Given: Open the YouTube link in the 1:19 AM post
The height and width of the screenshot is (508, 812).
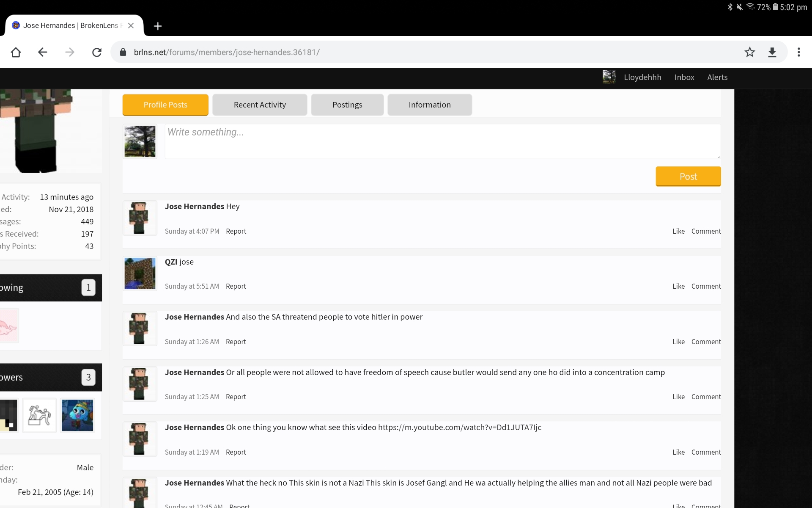Looking at the screenshot, I should click(x=460, y=427).
